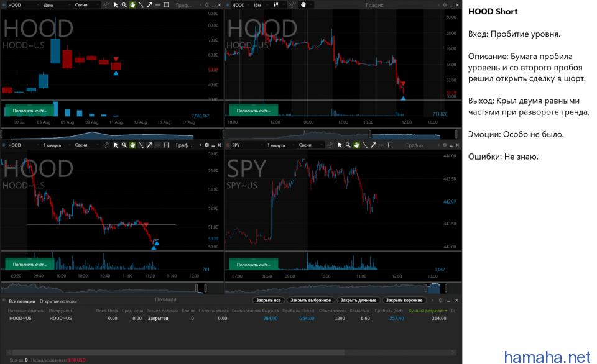
Task: Switch to Открытые позиции tab
Action: [58, 301]
